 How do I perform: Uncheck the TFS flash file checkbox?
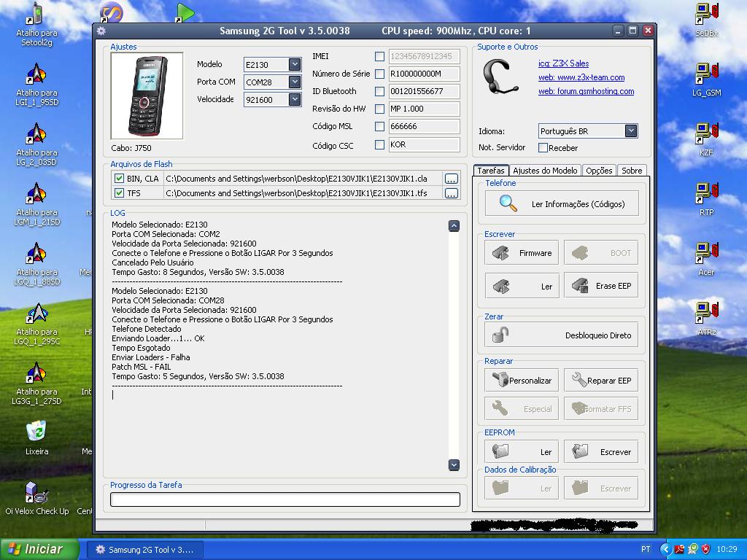119,192
